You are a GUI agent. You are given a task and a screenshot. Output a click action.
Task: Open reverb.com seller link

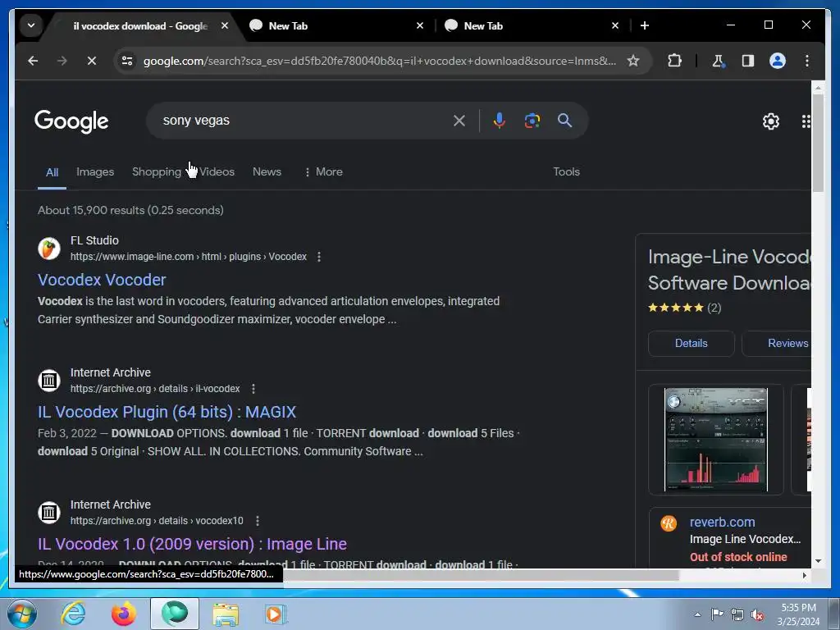click(722, 522)
